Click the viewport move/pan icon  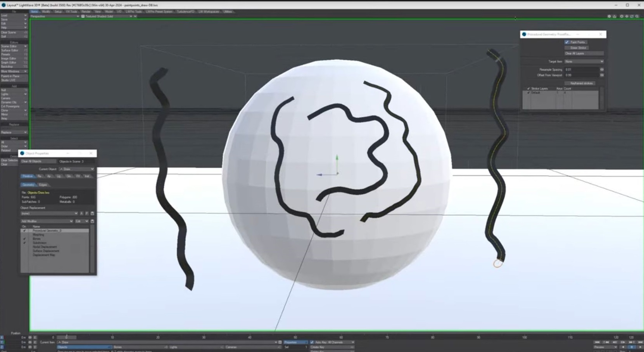tap(627, 16)
